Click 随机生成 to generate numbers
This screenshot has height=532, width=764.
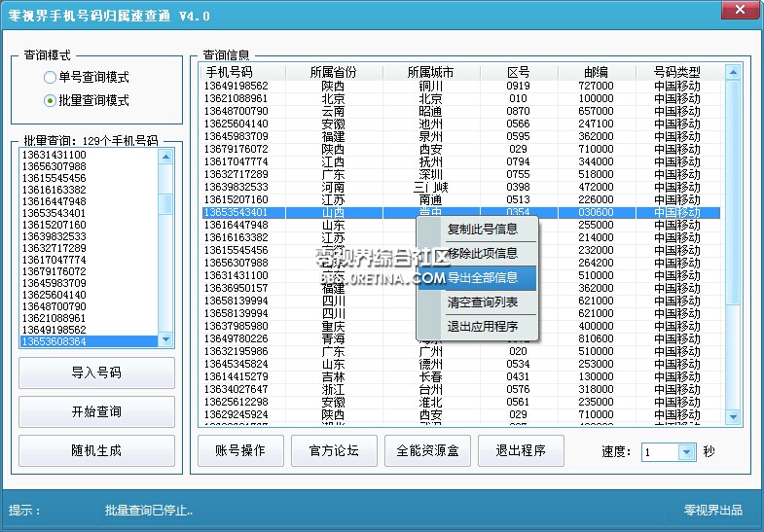click(x=96, y=450)
